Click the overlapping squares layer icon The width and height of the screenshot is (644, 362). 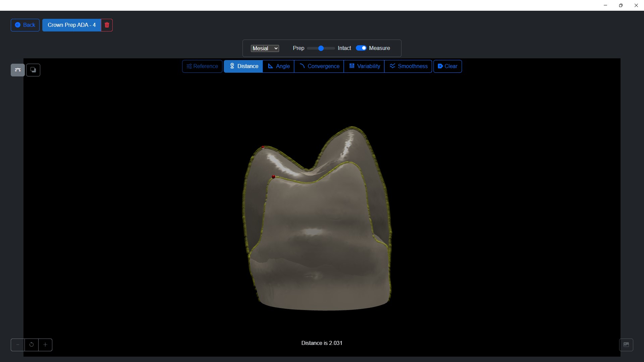click(x=33, y=70)
